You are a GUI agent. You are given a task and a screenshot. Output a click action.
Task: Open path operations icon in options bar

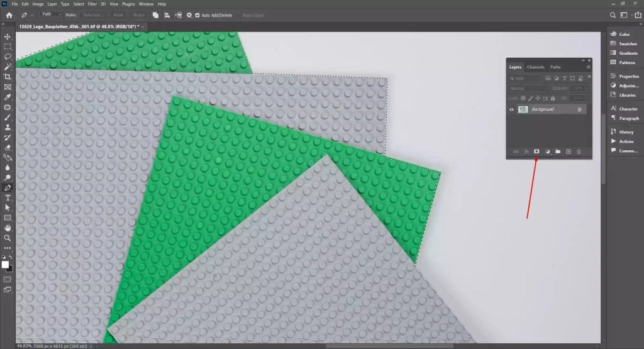pyautogui.click(x=156, y=15)
